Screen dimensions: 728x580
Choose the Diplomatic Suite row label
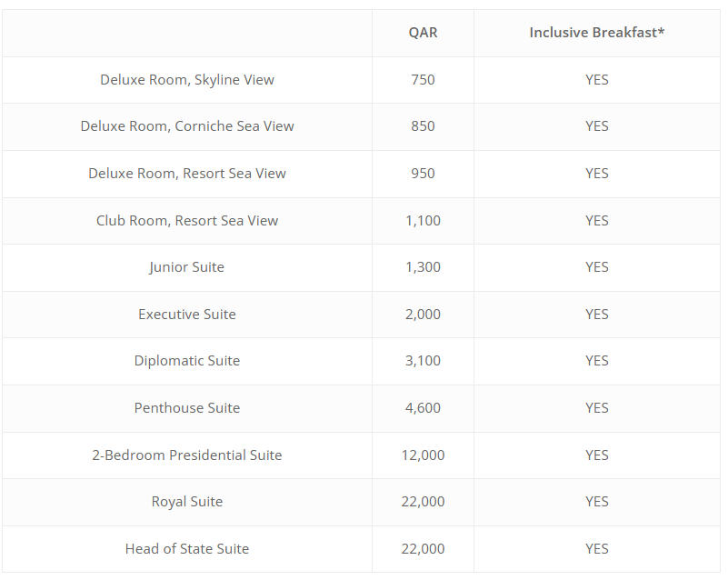point(187,361)
